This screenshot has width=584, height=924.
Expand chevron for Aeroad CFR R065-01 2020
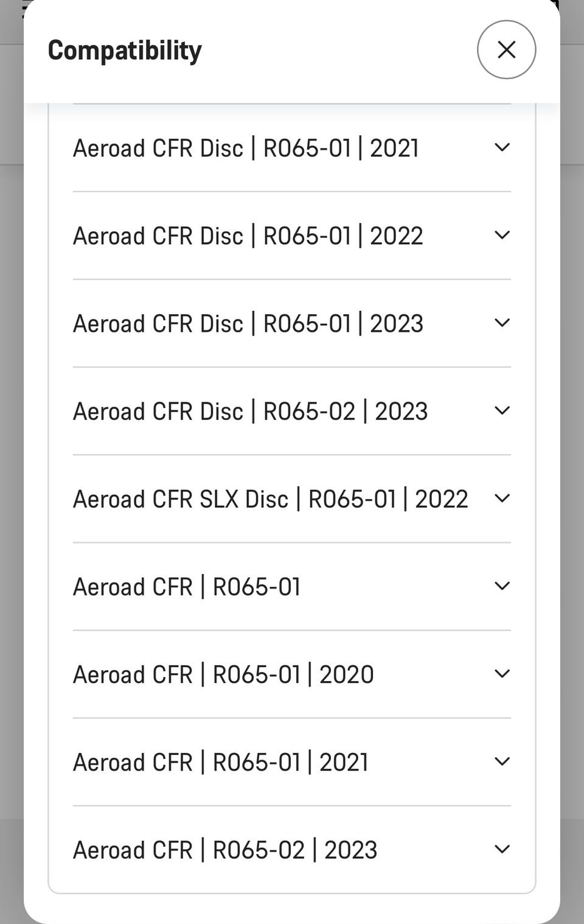(x=502, y=673)
